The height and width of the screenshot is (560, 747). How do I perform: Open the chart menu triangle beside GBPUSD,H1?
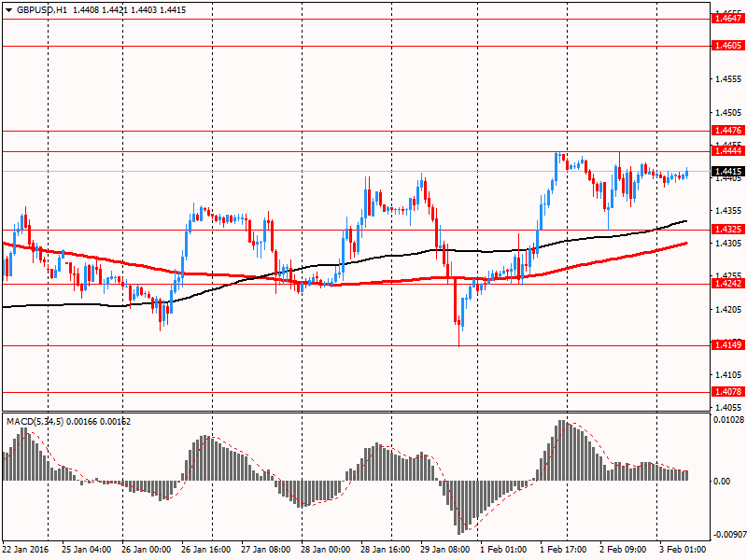[x=9, y=10]
